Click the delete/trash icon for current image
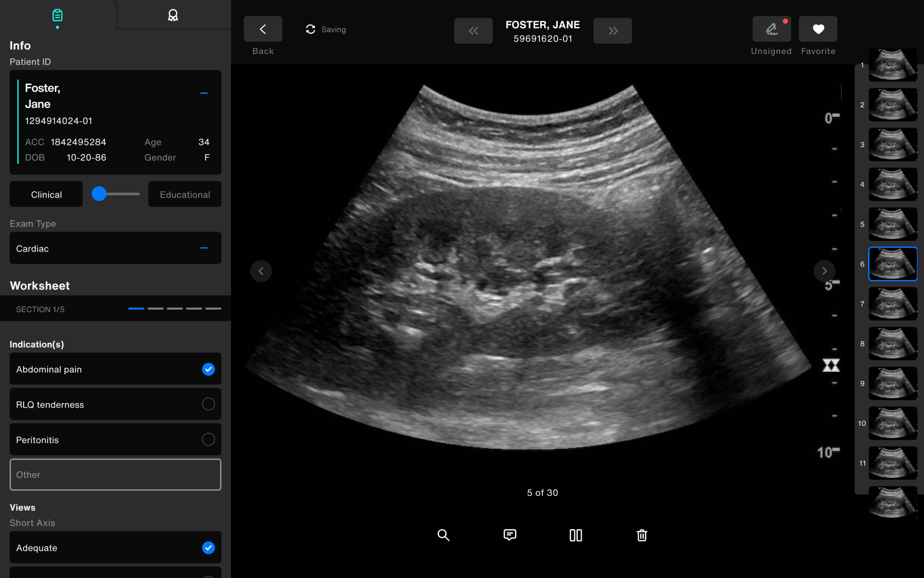This screenshot has width=924, height=578. coord(641,535)
